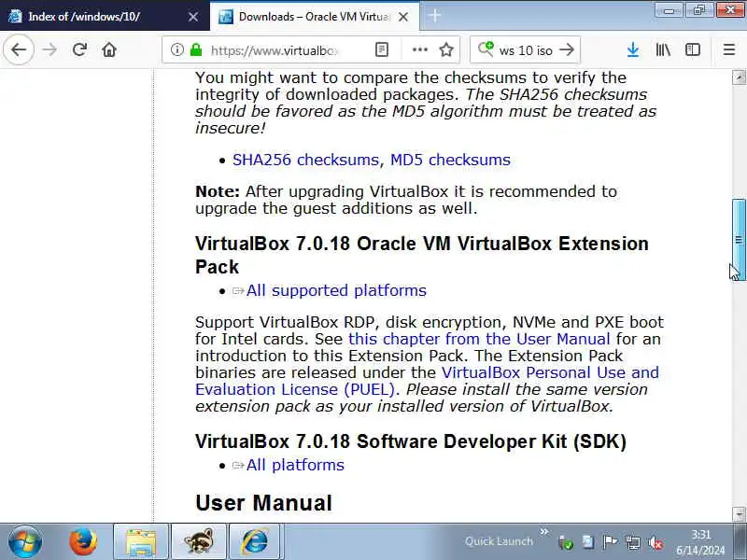Open a new tab with plus button
747x560 pixels.
click(434, 16)
